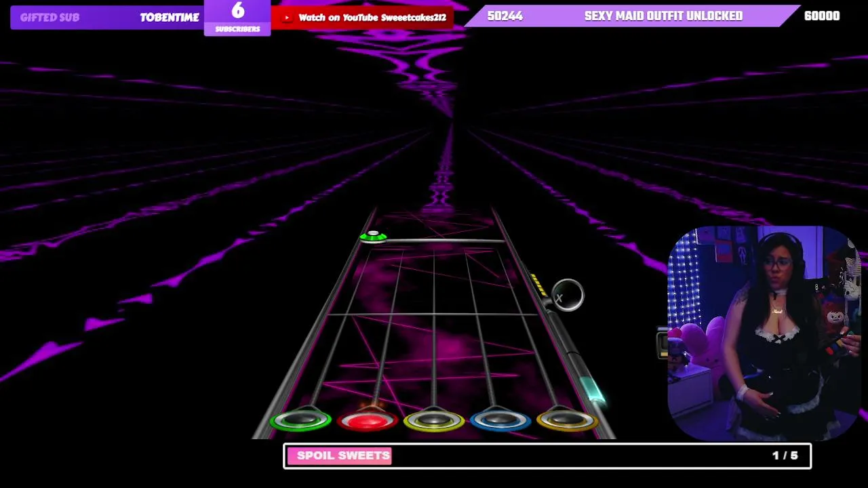Click the 60000 goal target number
Image resolution: width=868 pixels, height=488 pixels.
pyautogui.click(x=822, y=16)
